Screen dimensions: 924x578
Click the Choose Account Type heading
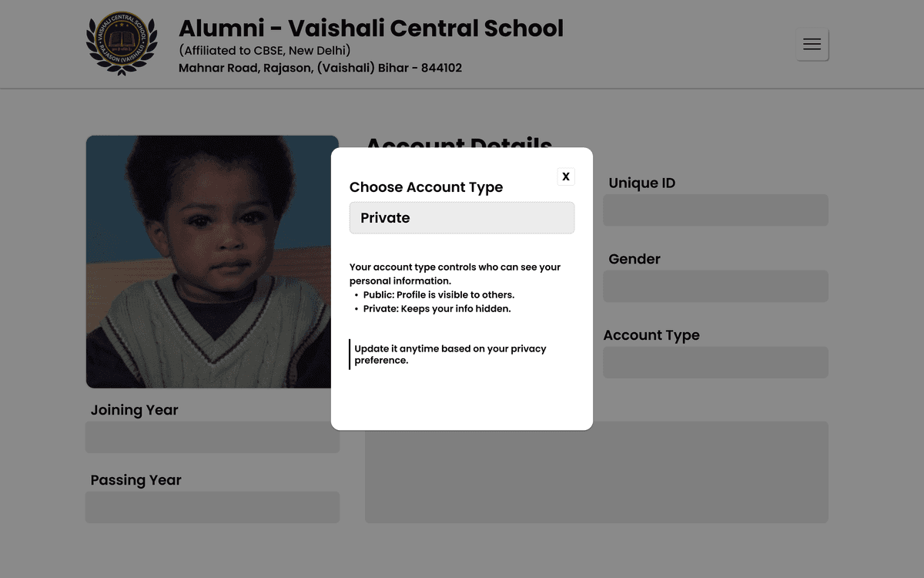coord(426,187)
